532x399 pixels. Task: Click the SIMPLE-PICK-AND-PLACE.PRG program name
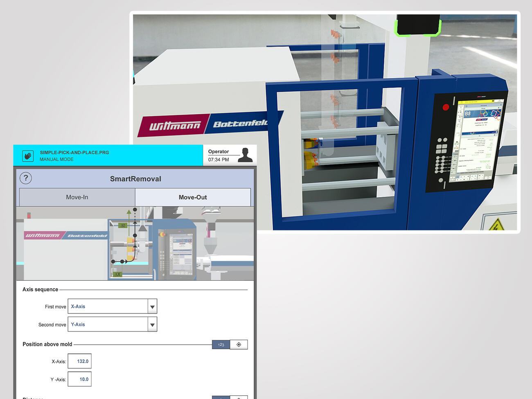(74, 153)
